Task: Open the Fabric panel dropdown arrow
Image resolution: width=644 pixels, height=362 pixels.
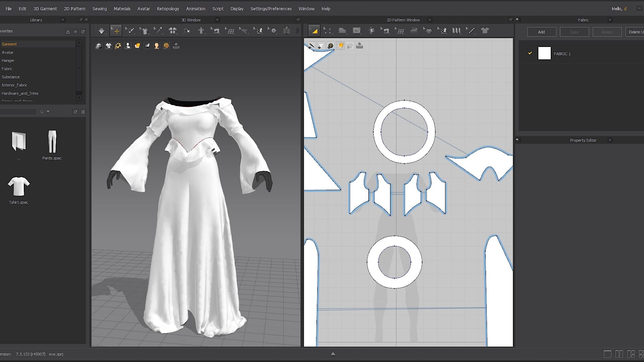Action: (610, 20)
